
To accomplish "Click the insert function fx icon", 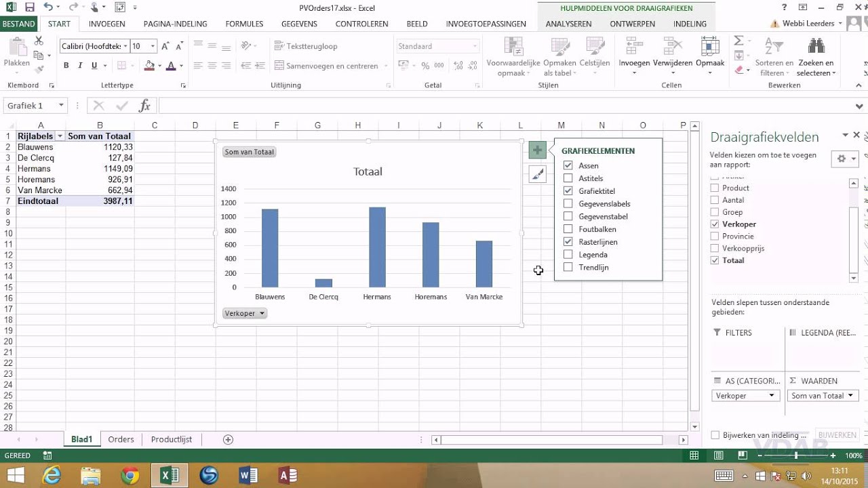I will coord(144,106).
